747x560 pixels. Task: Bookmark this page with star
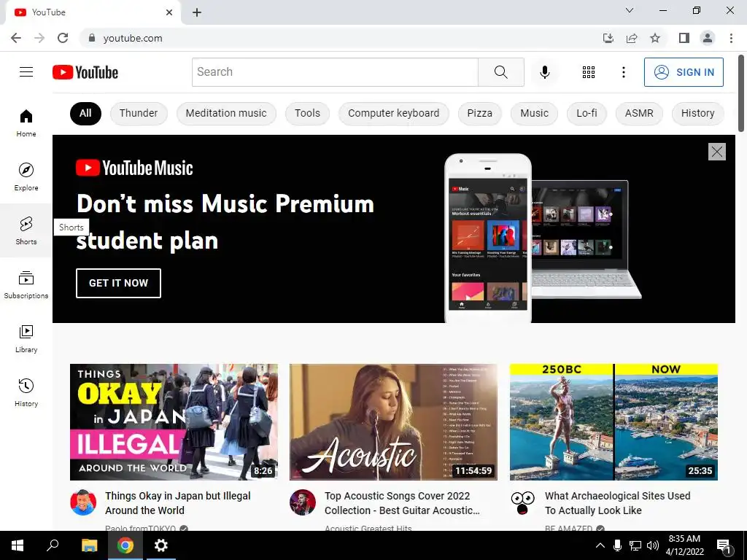(655, 38)
